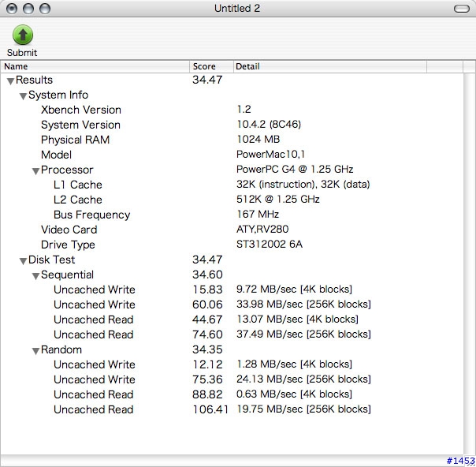Image resolution: width=476 pixels, height=467 pixels.
Task: Select Sequential Uncached Write 15.83 row
Action: (x=232, y=290)
